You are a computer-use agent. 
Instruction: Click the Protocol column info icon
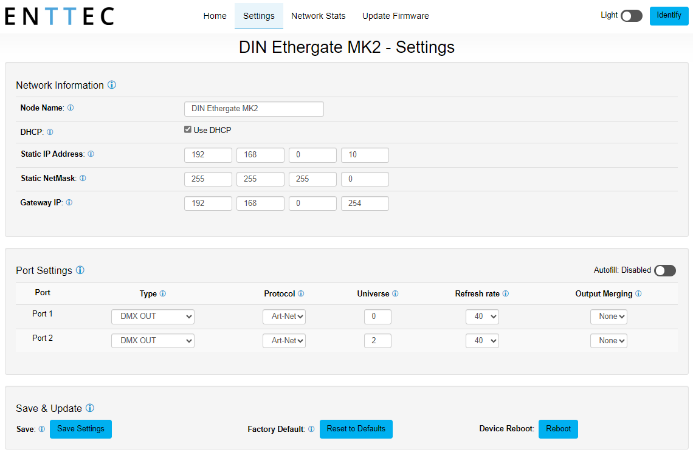pos(301,294)
